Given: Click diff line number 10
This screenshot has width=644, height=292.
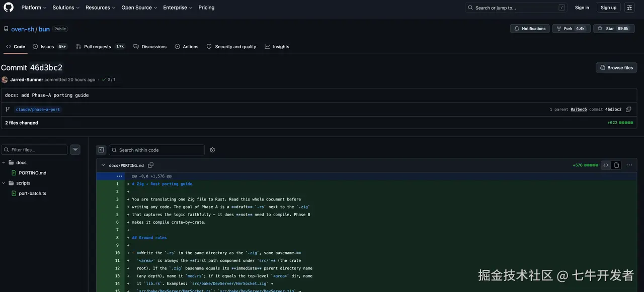Looking at the screenshot, I should pos(117,253).
